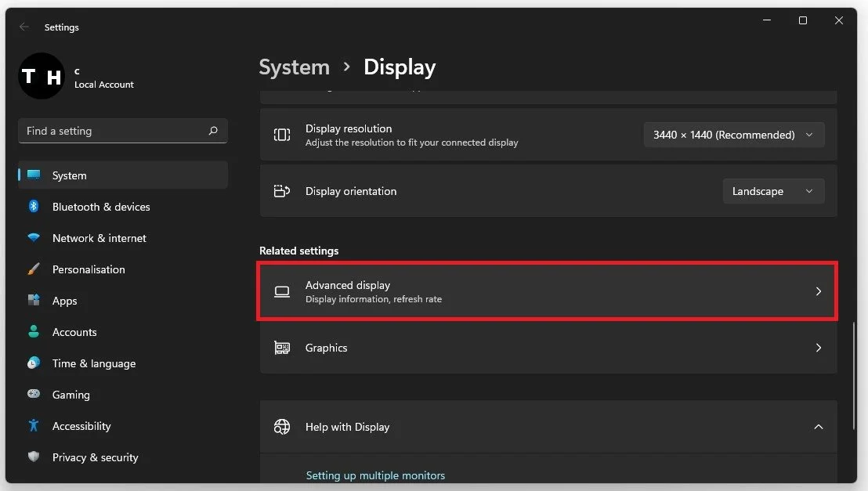The image size is (868, 491).
Task: Click the Gaming controller icon
Action: coord(34,394)
